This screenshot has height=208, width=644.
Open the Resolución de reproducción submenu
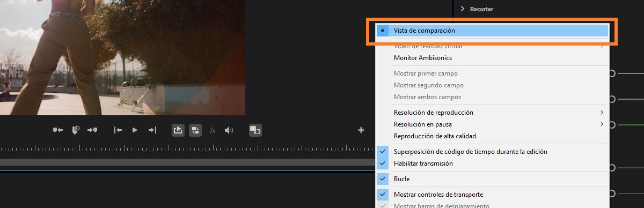(x=492, y=113)
